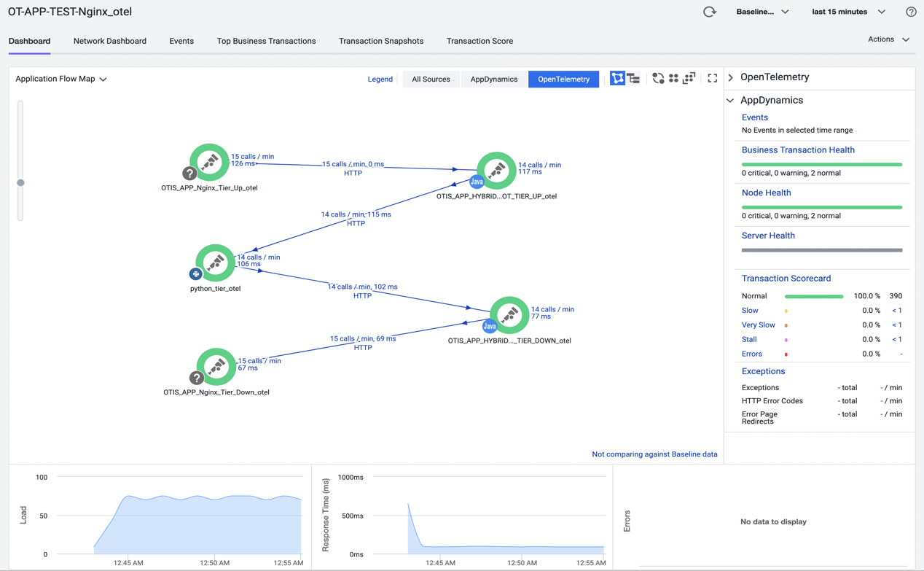Click the Errors scorecard link
This screenshot has height=571, width=924.
[x=751, y=354]
